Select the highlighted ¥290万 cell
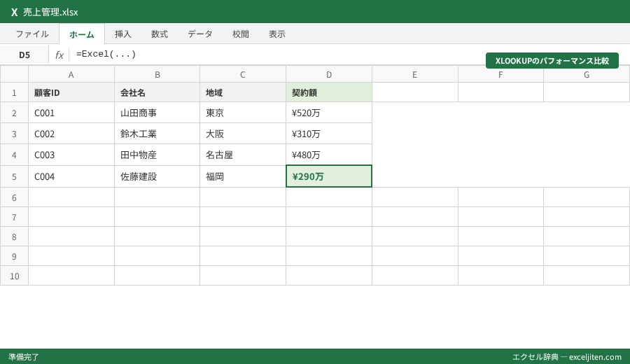 pos(329,176)
